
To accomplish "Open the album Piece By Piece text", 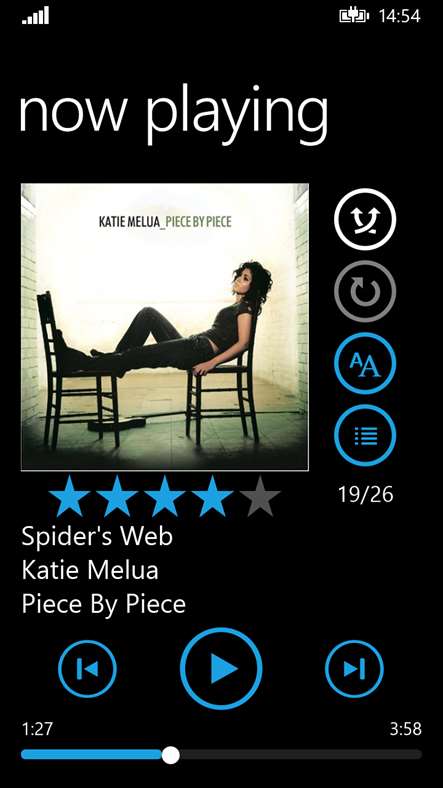I will (103, 604).
